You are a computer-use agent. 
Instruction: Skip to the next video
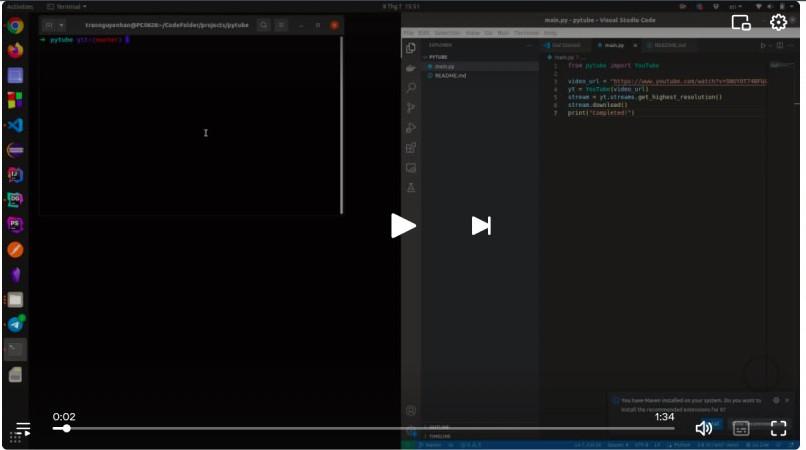pos(481,226)
